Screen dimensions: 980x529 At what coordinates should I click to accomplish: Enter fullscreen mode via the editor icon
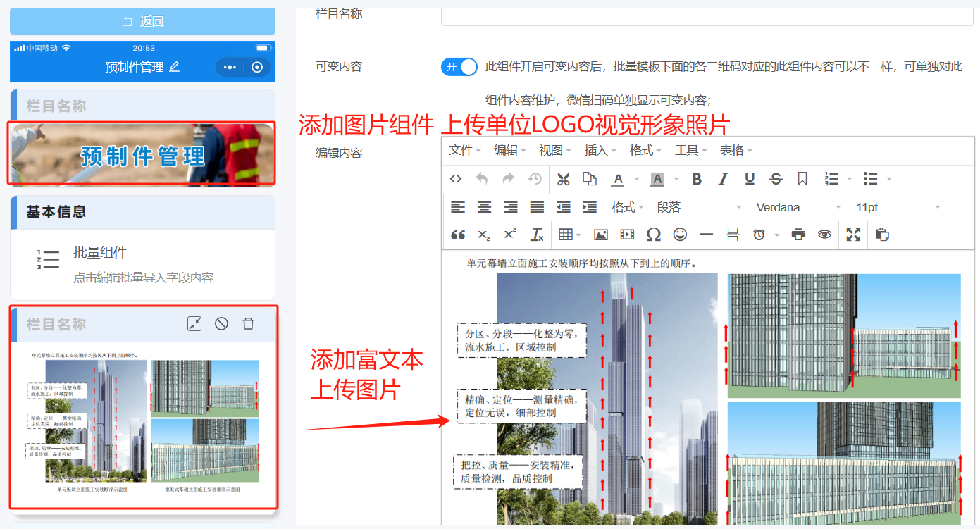point(852,235)
